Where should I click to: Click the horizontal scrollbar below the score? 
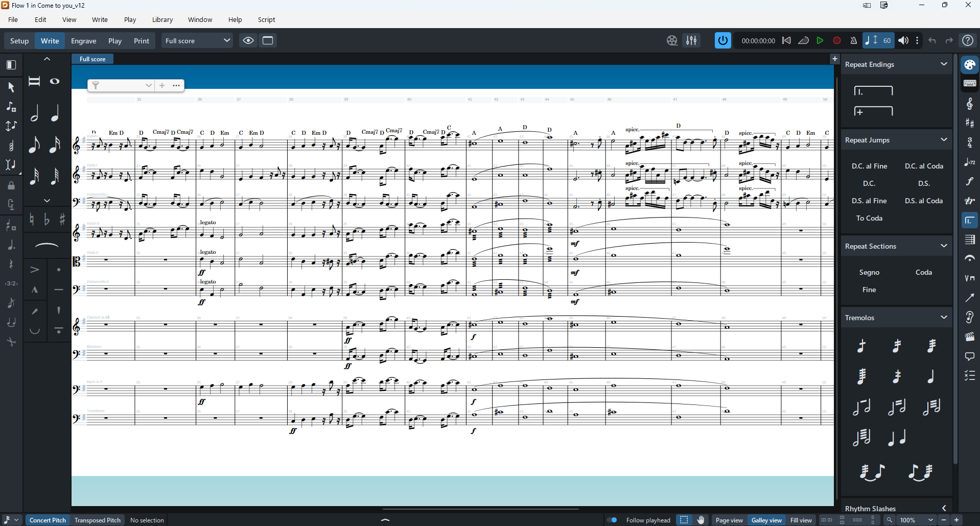pyautogui.click(x=480, y=509)
